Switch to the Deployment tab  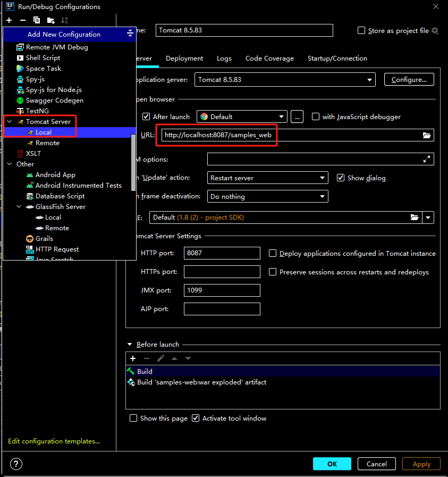coord(184,58)
